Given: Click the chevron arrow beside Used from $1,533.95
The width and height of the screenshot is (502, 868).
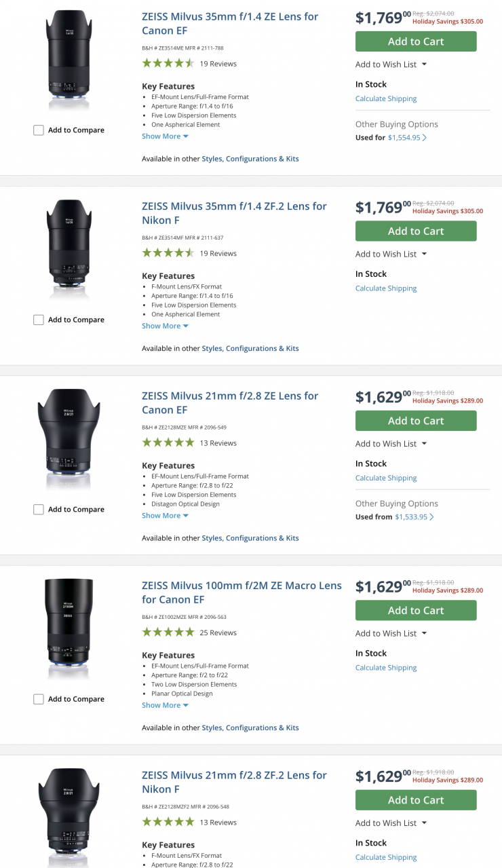Looking at the screenshot, I should click(x=432, y=517).
